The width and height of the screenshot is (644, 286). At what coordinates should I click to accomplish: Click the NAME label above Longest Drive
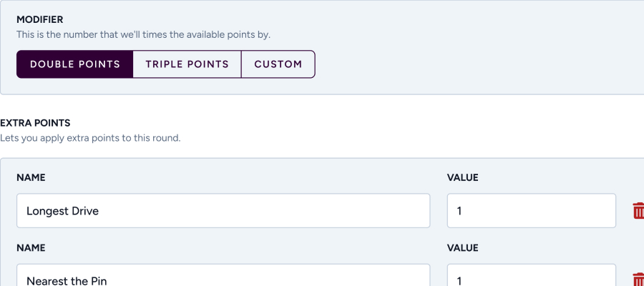pos(31,177)
